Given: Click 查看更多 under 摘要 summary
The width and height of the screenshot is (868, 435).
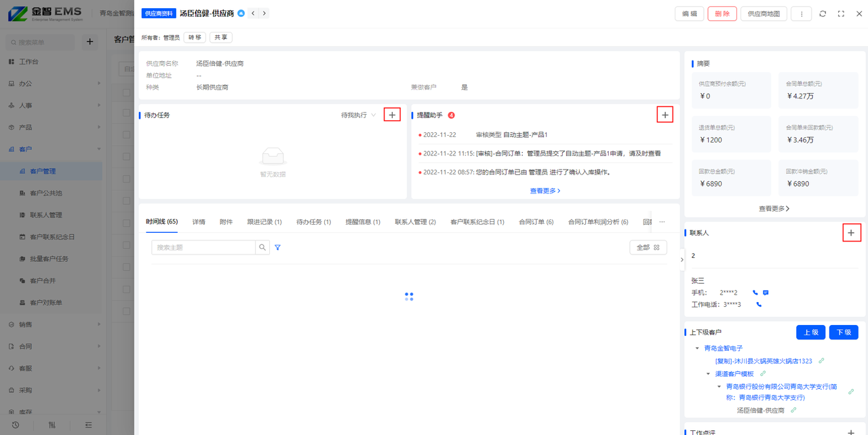Looking at the screenshot, I should 774,208.
